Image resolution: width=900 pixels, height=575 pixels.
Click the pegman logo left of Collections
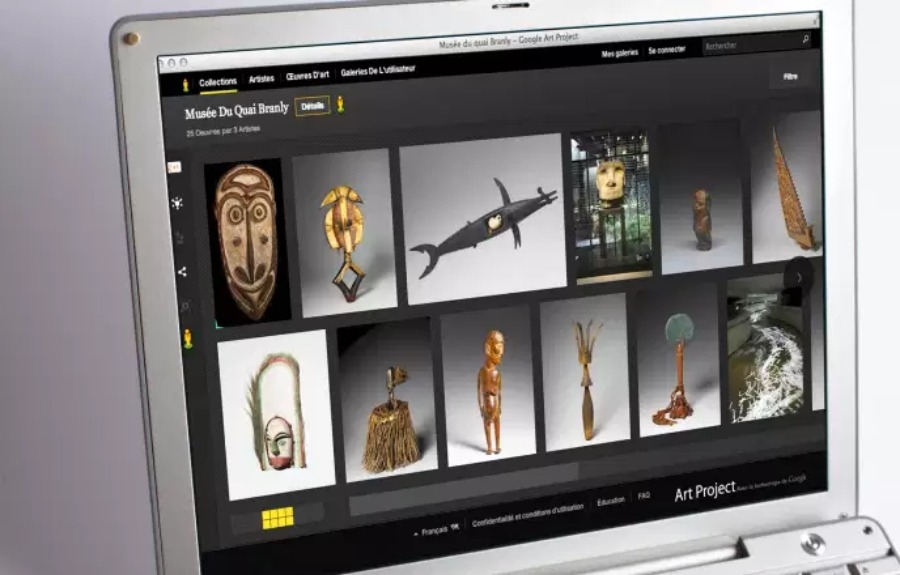(x=185, y=85)
